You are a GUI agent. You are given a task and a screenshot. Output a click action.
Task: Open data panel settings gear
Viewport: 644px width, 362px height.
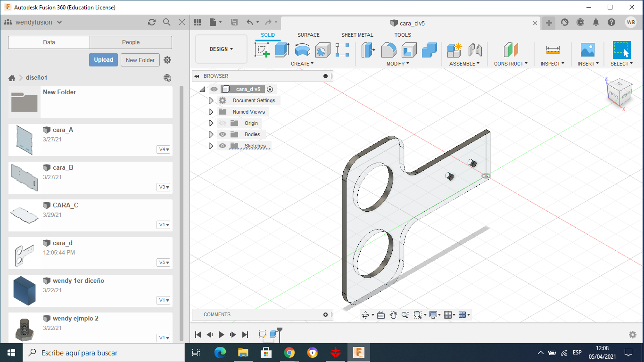tap(167, 60)
